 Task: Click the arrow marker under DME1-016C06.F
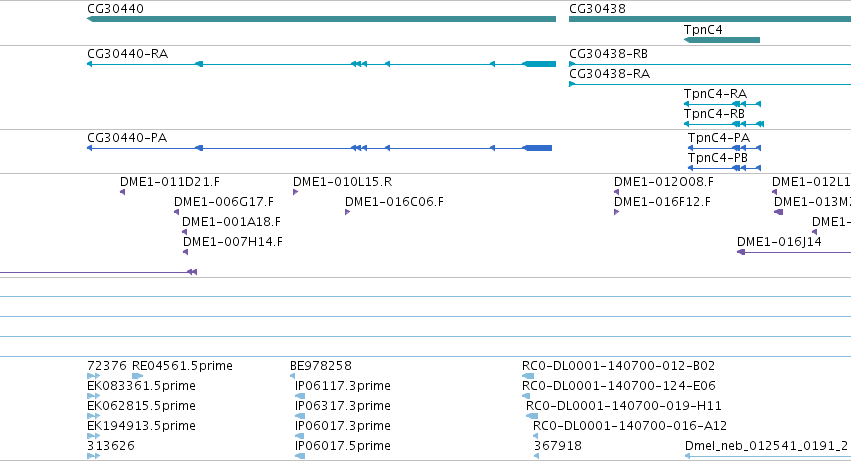click(347, 212)
